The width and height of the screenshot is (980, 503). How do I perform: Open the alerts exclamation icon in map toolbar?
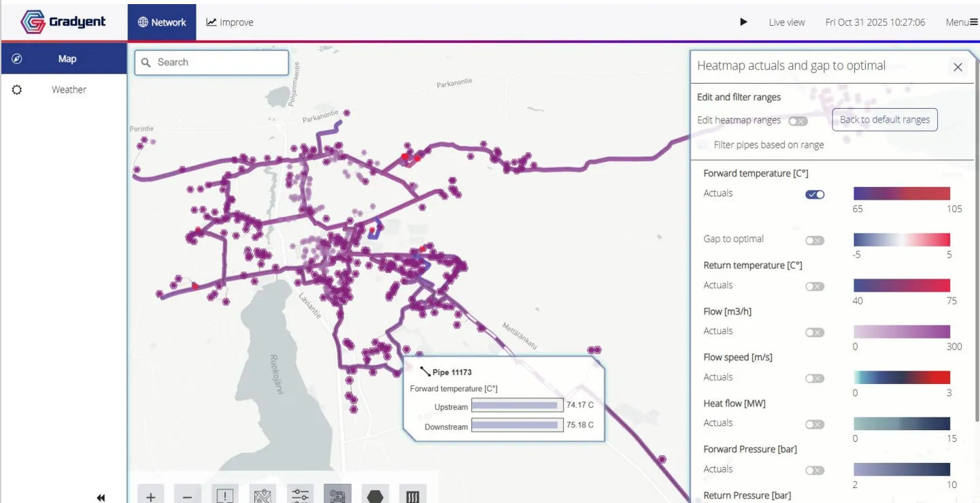pos(225,496)
